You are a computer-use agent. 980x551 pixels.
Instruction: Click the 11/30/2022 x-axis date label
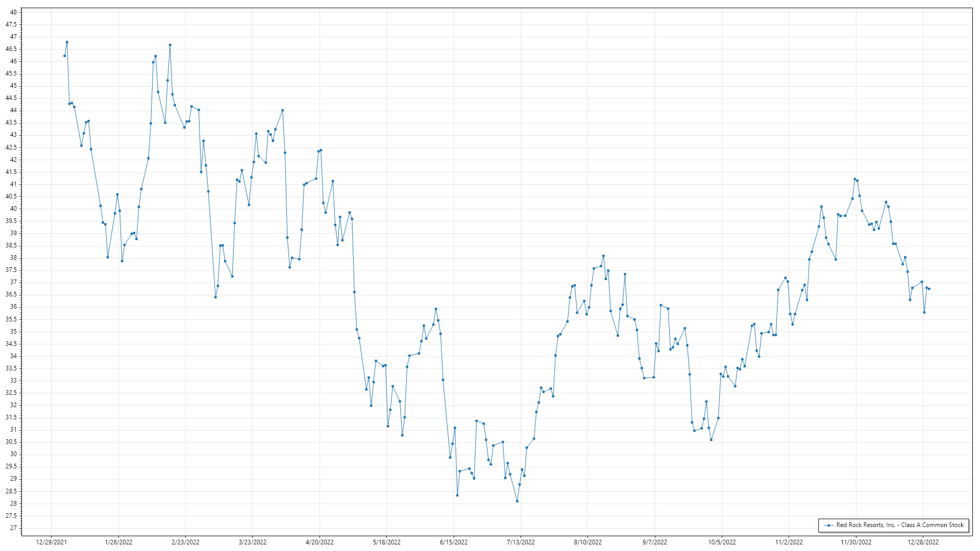856,542
